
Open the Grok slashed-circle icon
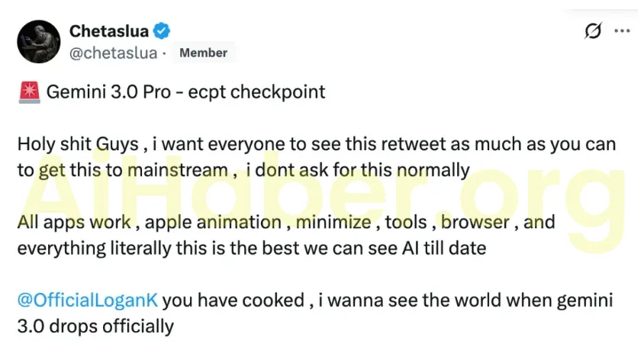point(592,31)
